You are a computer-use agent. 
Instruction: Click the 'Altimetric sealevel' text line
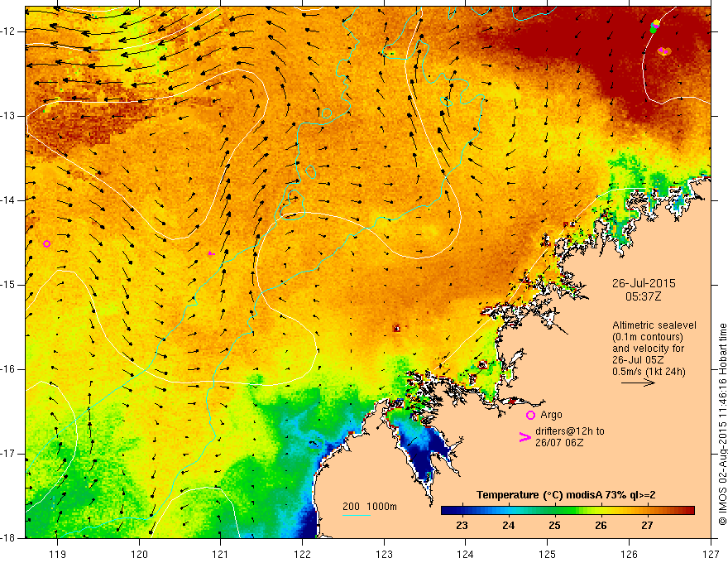point(654,325)
